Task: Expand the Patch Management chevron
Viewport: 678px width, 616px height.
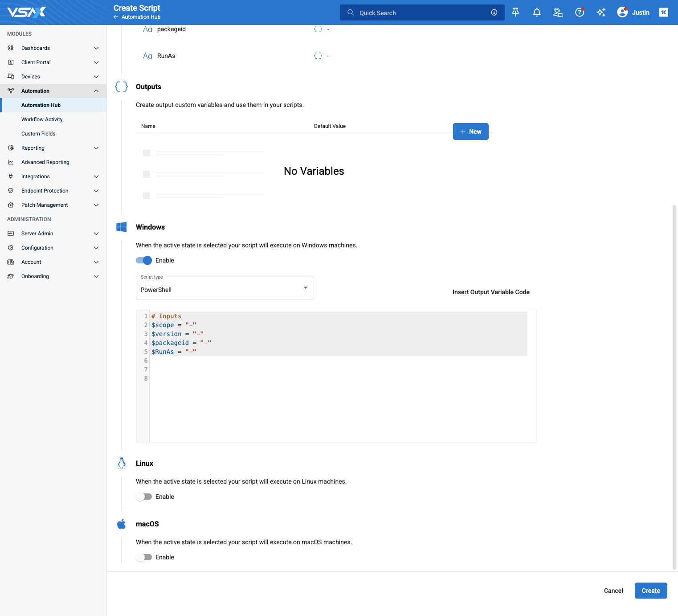Action: pos(96,205)
